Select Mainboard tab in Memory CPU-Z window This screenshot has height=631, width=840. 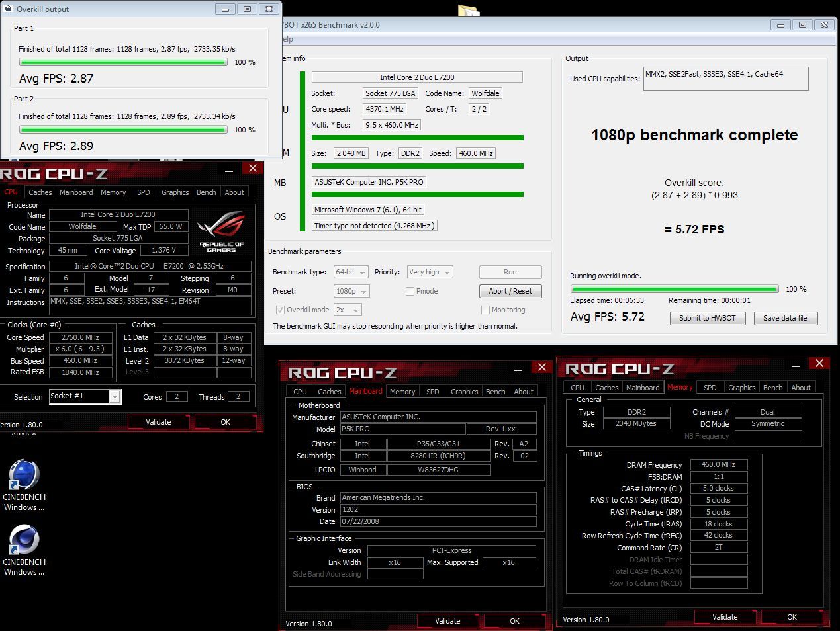pyautogui.click(x=643, y=388)
